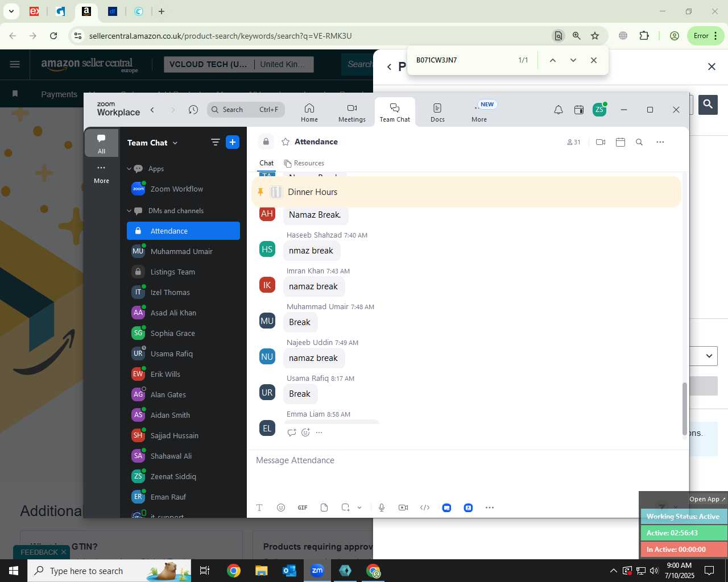Open Outlook from taskbar
Screen dimensions: 728x582
coord(289,571)
